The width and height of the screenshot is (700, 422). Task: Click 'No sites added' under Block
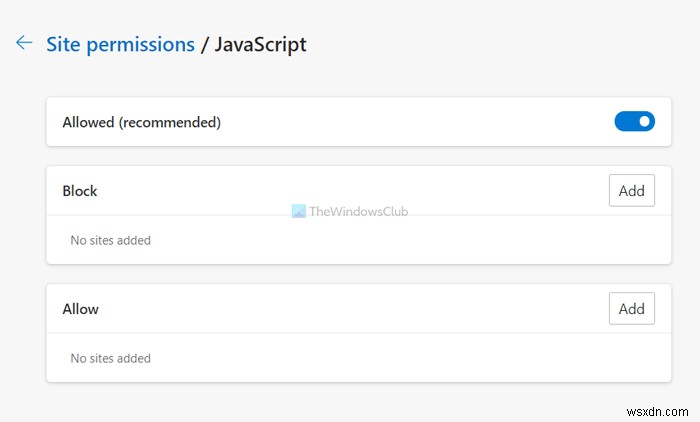(x=110, y=240)
